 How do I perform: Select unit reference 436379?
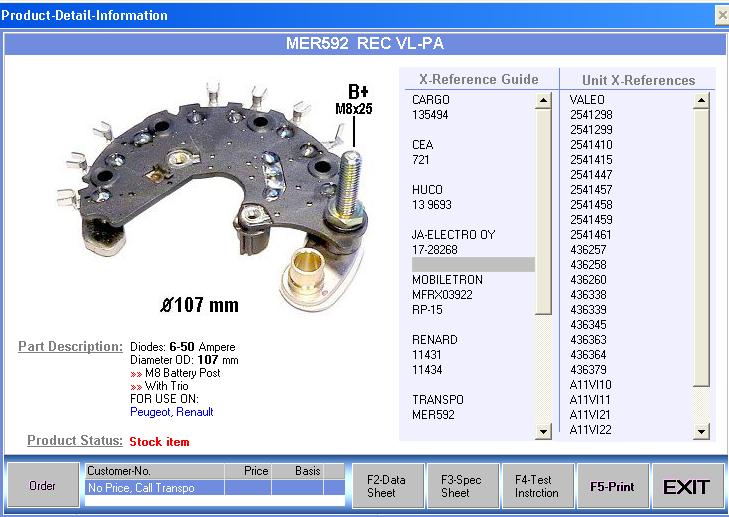(x=588, y=370)
